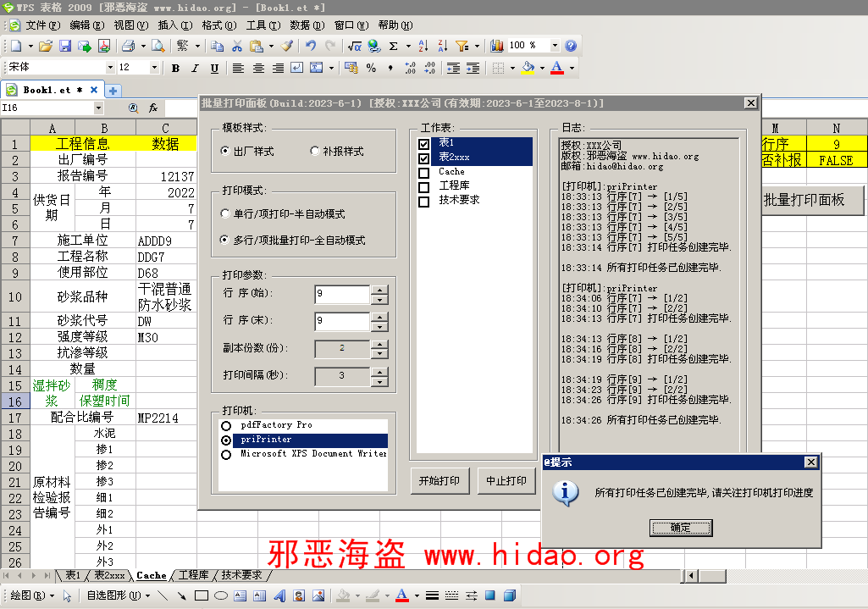Select Microsoft XPS Document Writer printer

tap(226, 455)
